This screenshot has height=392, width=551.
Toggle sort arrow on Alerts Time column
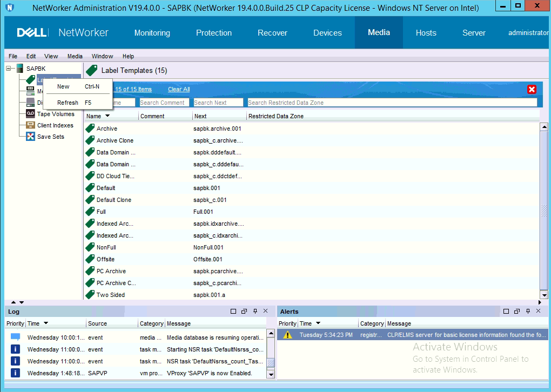[x=318, y=323]
